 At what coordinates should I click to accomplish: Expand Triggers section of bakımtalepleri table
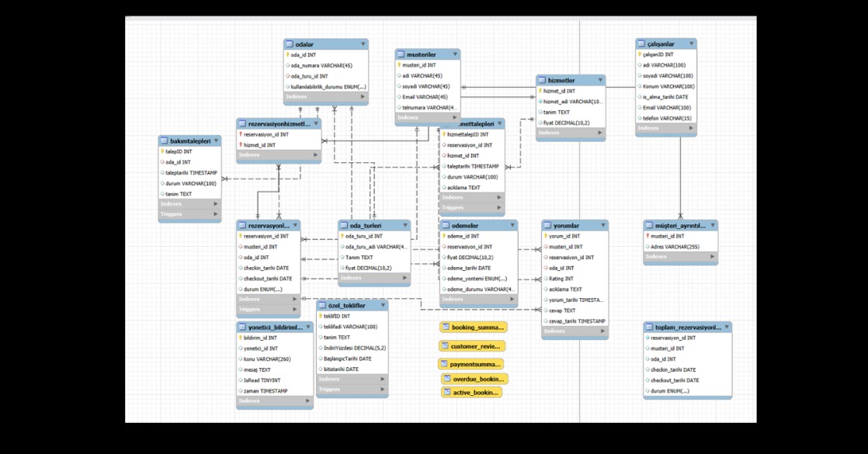[215, 213]
